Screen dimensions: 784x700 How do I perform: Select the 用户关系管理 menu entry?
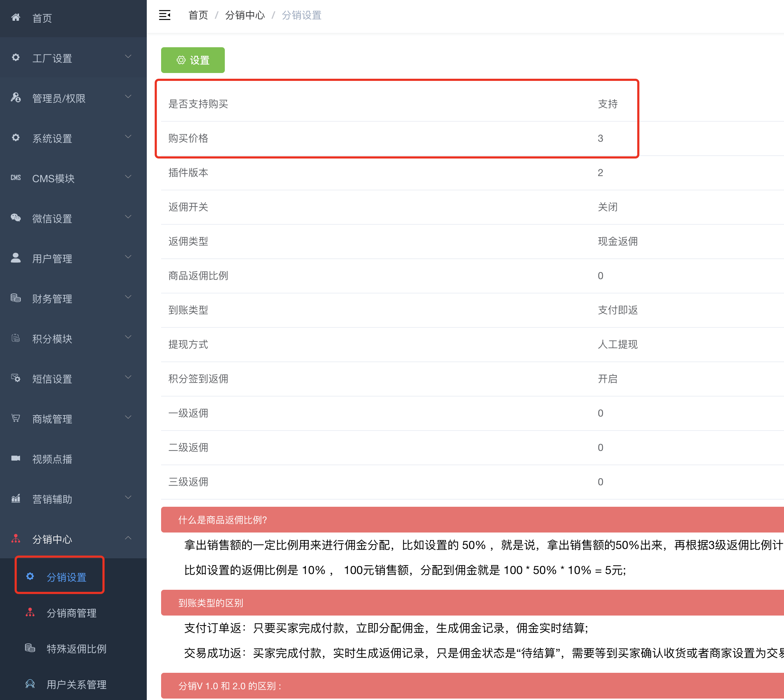(x=76, y=685)
